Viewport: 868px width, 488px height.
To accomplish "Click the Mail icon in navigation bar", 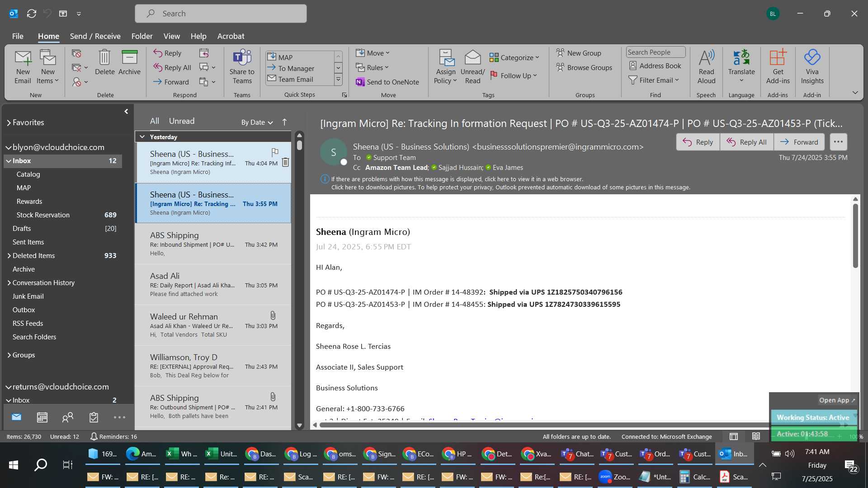I will tap(16, 417).
